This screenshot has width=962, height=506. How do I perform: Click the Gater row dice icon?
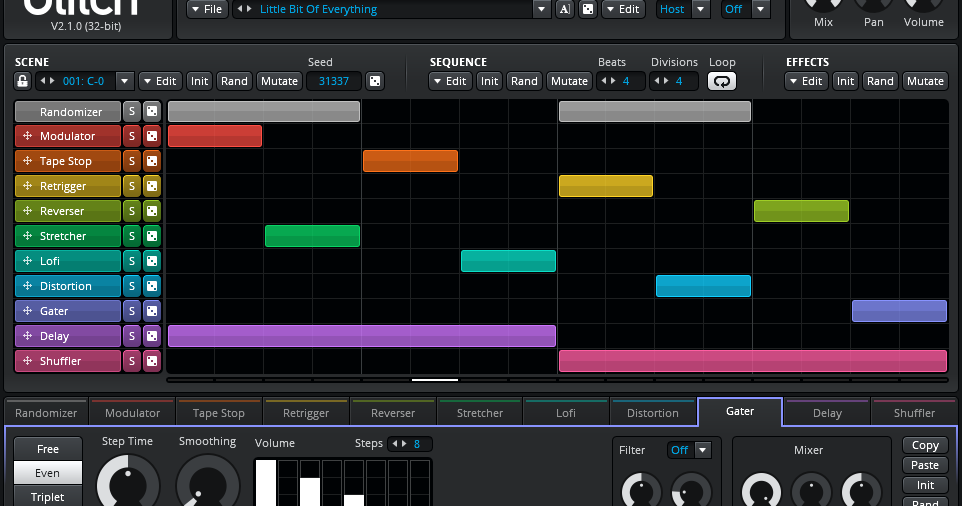(x=151, y=311)
